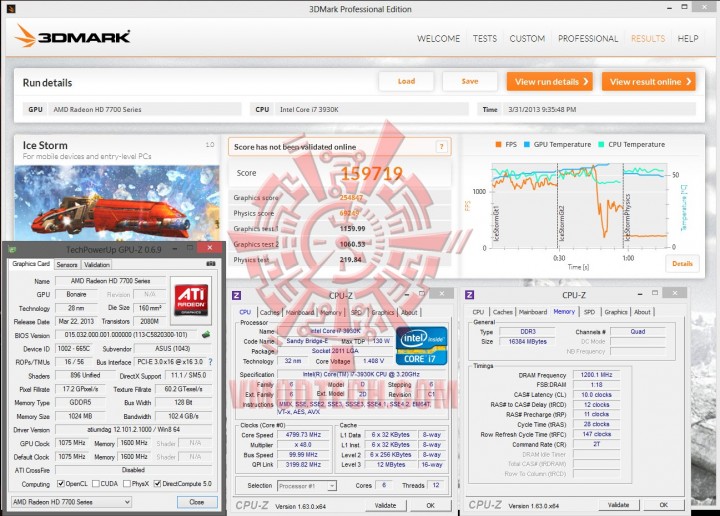Go to the TESTS section

(485, 39)
